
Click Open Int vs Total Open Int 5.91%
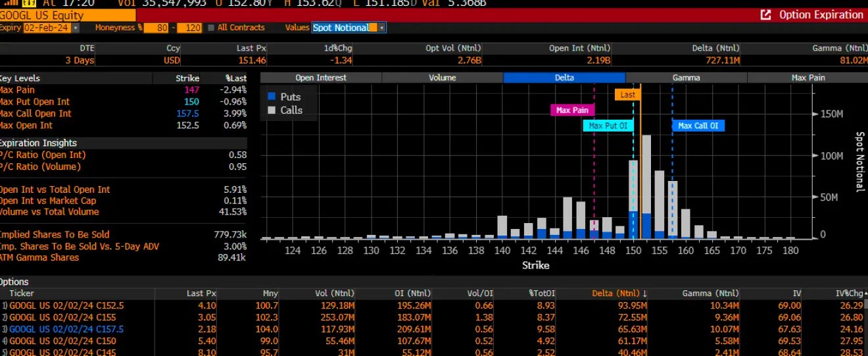coord(235,190)
